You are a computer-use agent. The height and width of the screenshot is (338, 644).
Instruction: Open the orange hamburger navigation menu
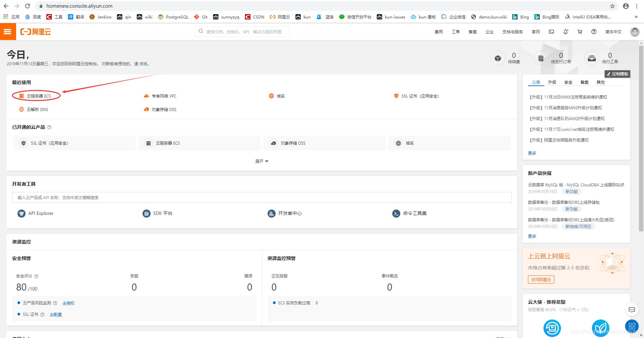pos(8,32)
